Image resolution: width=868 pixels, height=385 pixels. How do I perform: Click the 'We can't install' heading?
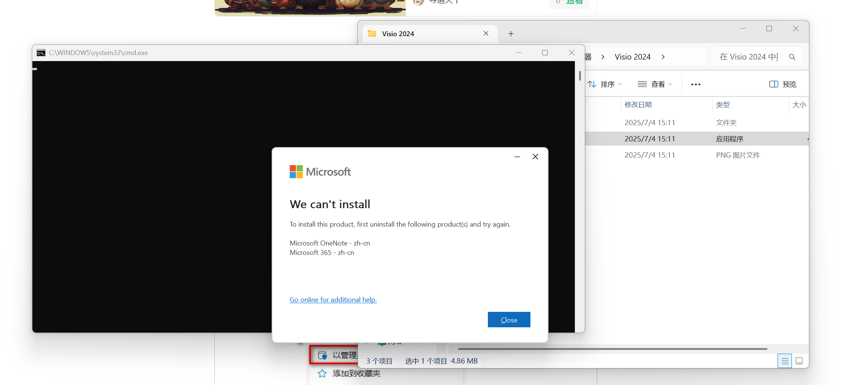[x=330, y=204]
